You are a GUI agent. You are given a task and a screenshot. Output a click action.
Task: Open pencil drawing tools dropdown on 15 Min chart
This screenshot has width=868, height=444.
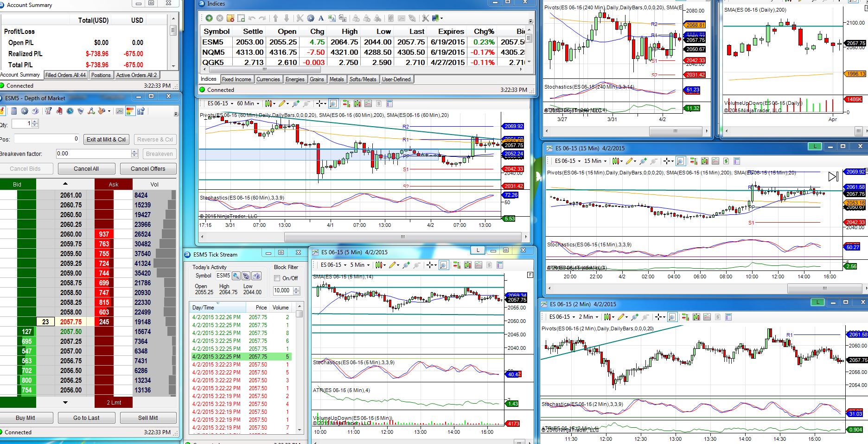pyautogui.click(x=631, y=161)
